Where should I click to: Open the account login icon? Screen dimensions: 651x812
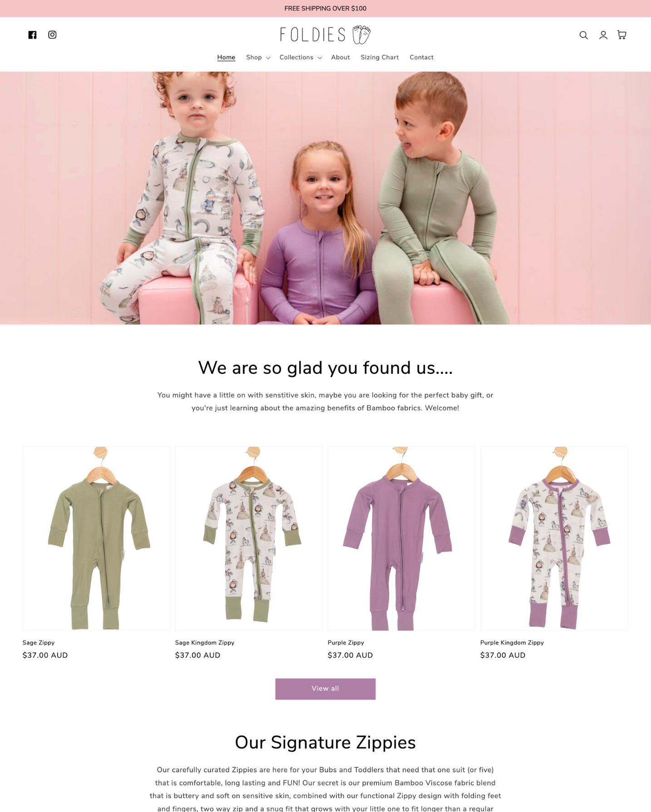tap(603, 35)
